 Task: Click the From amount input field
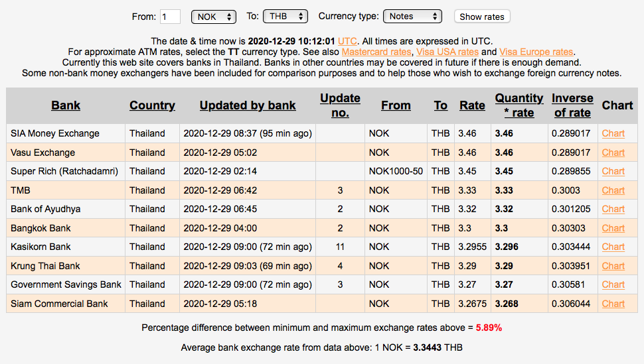(x=170, y=17)
